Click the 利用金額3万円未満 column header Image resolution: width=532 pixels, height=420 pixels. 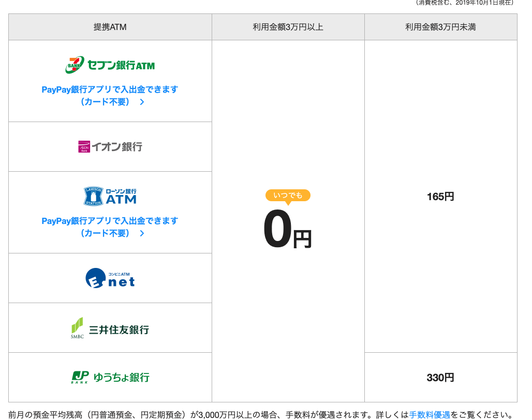(441, 27)
